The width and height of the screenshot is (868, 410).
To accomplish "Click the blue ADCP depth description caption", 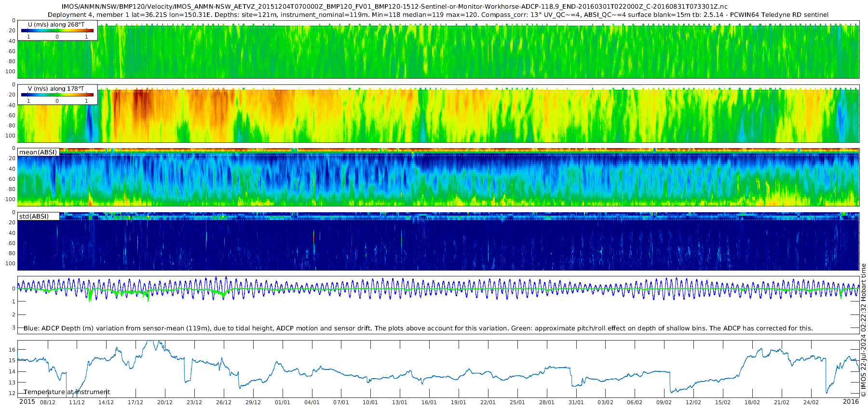I will tap(418, 328).
